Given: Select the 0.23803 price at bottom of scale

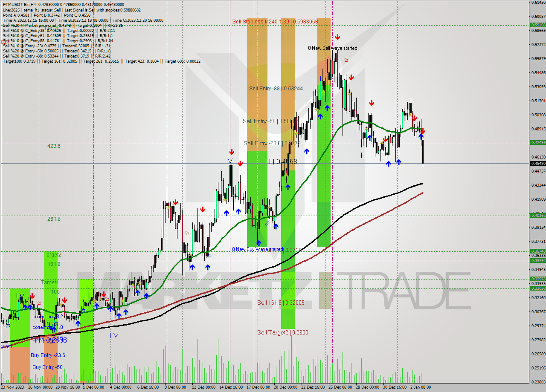Looking at the screenshot, I should [538, 382].
